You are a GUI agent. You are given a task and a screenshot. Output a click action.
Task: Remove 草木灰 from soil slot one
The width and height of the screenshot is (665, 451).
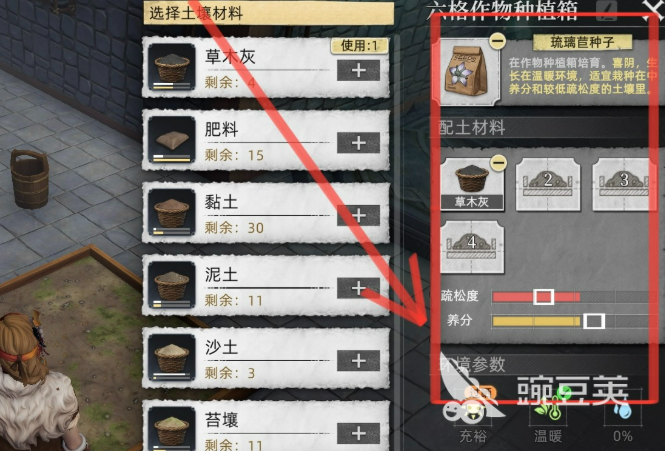[498, 162]
